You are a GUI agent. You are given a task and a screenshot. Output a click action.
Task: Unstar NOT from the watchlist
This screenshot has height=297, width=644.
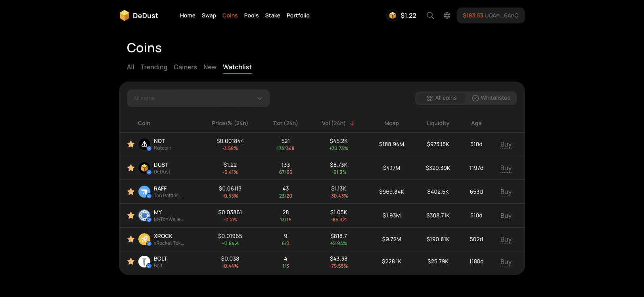(x=131, y=144)
